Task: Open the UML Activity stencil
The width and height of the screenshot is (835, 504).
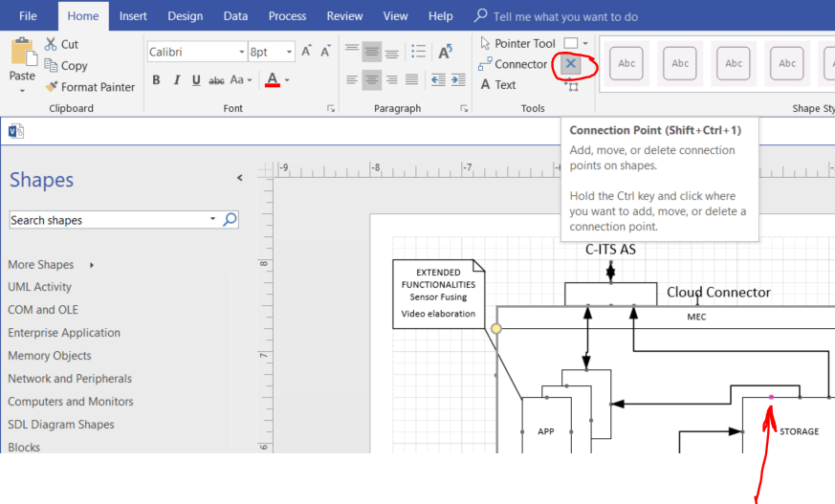Action: [39, 287]
